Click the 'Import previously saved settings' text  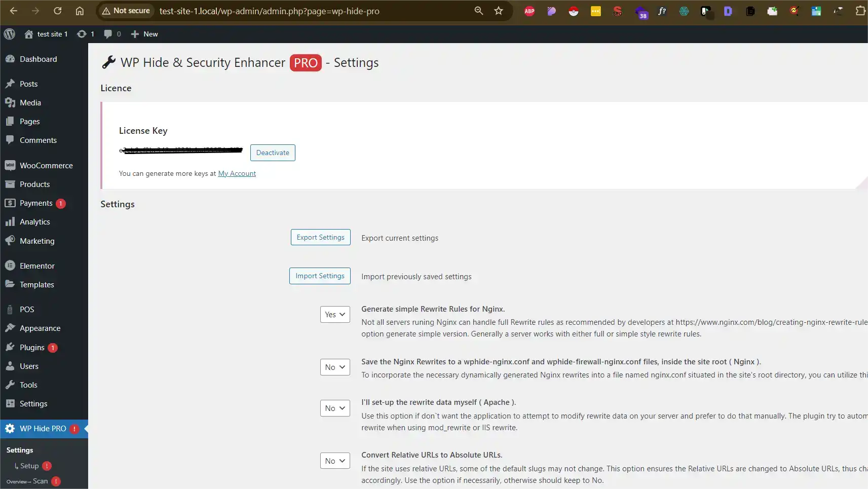[x=417, y=277]
